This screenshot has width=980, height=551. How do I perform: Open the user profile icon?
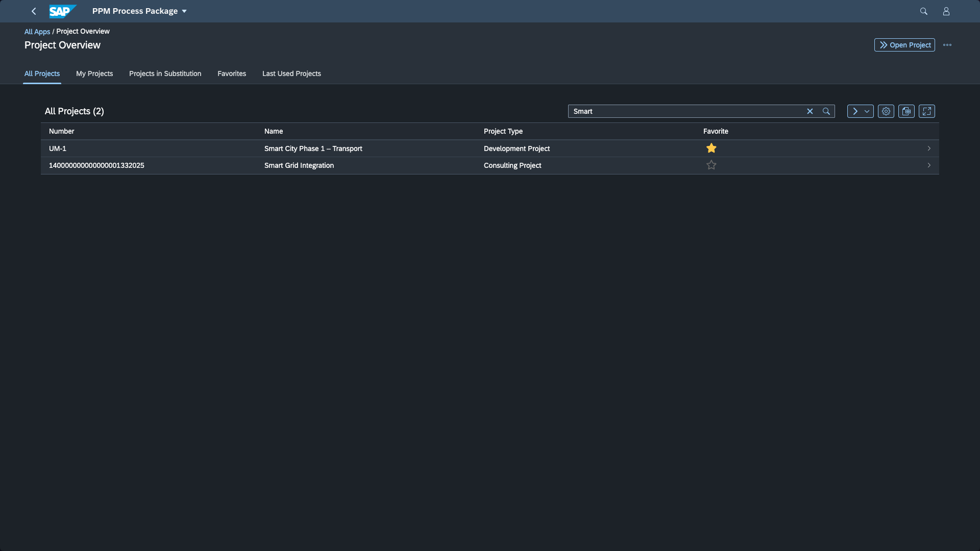[946, 11]
